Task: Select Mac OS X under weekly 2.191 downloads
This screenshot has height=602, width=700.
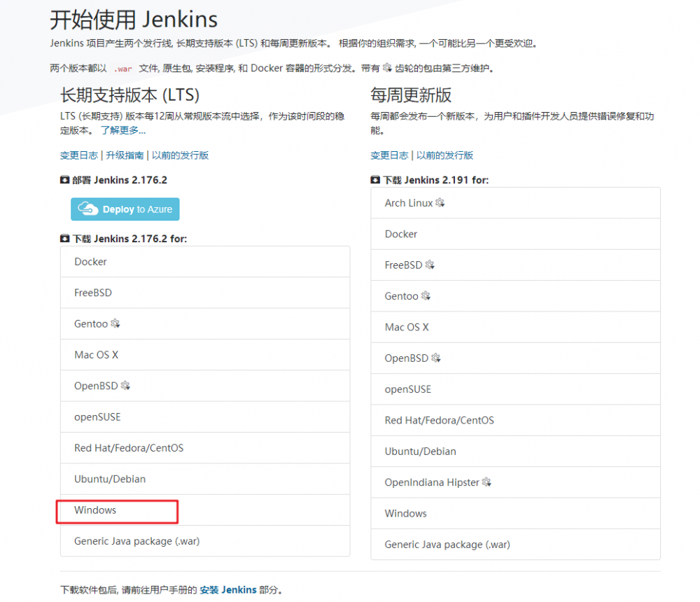Action: (515, 327)
